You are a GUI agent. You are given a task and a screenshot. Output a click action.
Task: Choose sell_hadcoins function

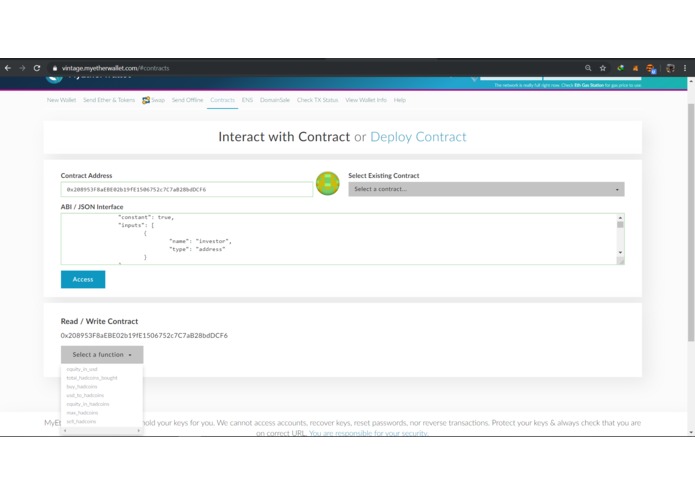(x=81, y=421)
